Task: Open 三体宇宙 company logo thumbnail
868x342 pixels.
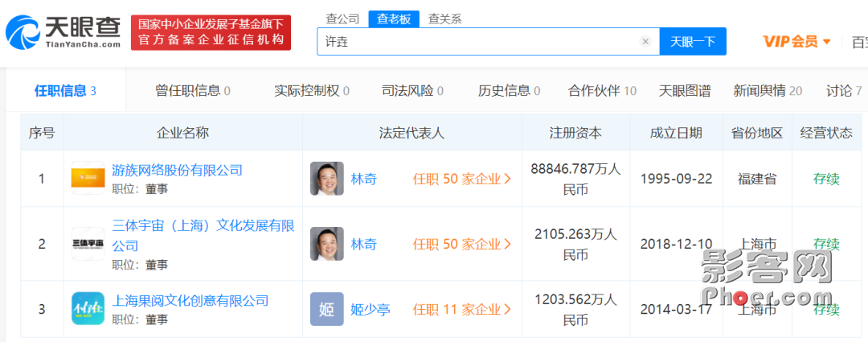Action: pos(88,244)
